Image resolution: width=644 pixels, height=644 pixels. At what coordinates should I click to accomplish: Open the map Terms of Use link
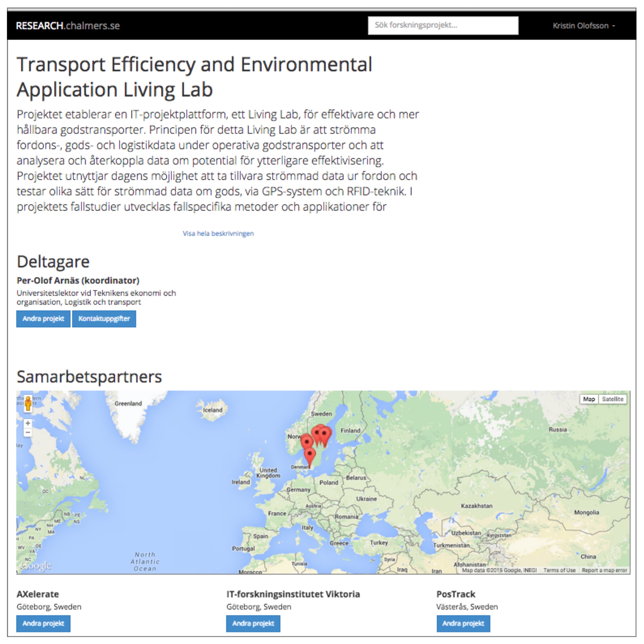tap(559, 570)
